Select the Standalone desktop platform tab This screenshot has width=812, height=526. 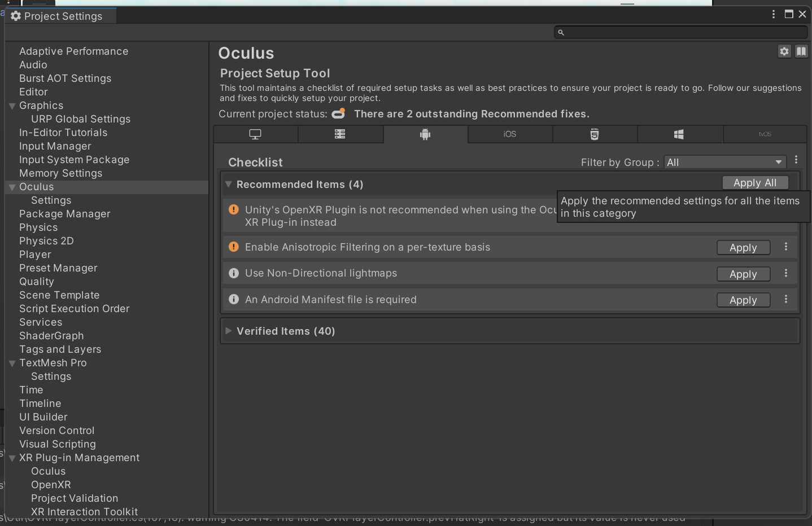click(256, 134)
